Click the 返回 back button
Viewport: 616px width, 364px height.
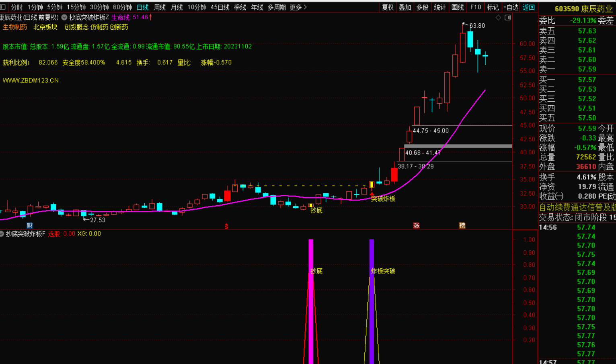528,7
